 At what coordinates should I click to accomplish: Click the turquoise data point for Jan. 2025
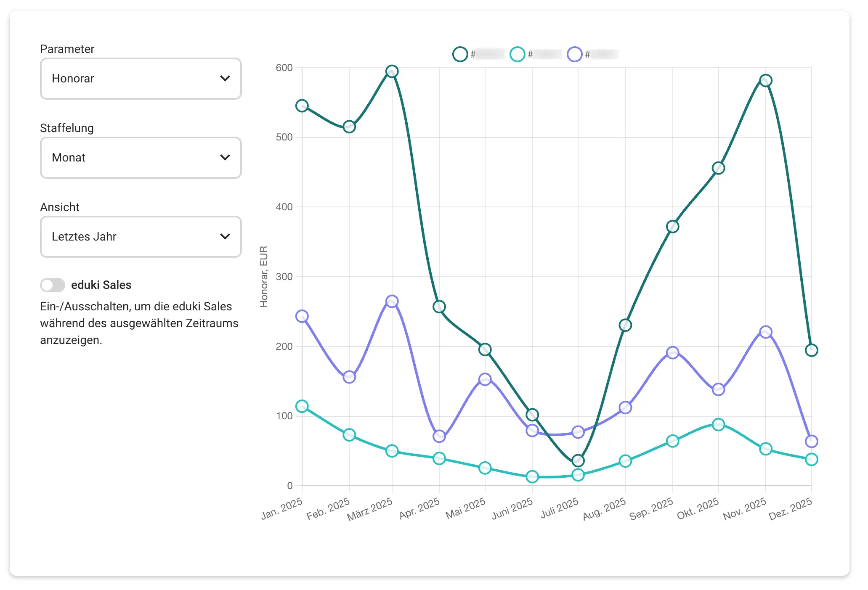click(x=302, y=406)
